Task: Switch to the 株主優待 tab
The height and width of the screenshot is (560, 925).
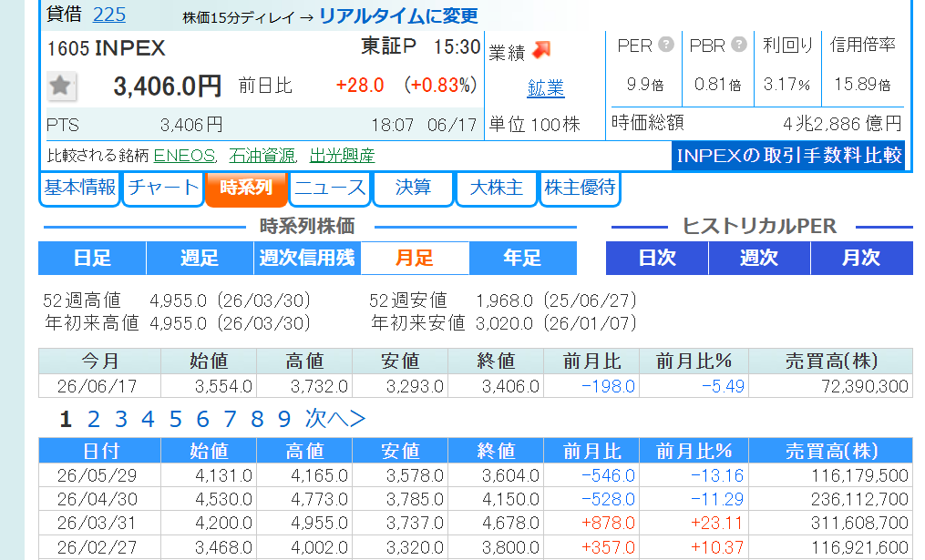Action: coord(580,188)
